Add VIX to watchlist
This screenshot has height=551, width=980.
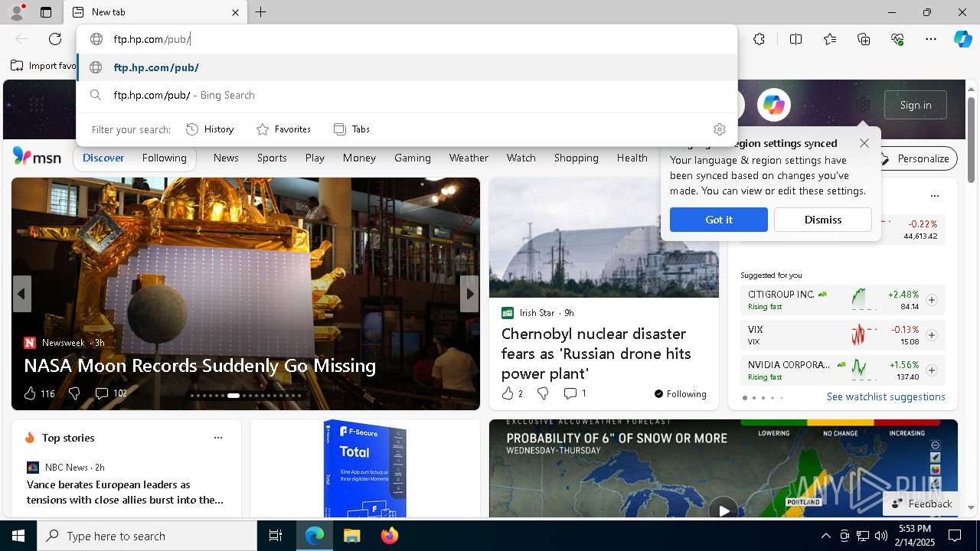coord(932,335)
